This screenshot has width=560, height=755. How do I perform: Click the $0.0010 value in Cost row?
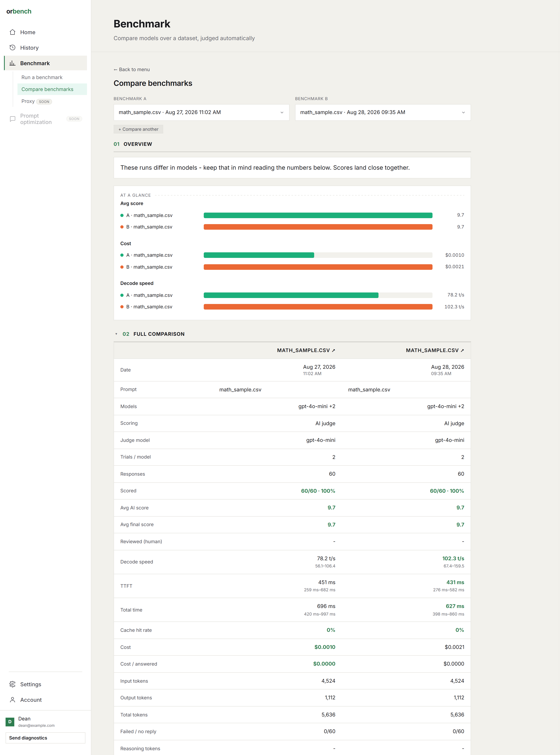pyautogui.click(x=325, y=647)
